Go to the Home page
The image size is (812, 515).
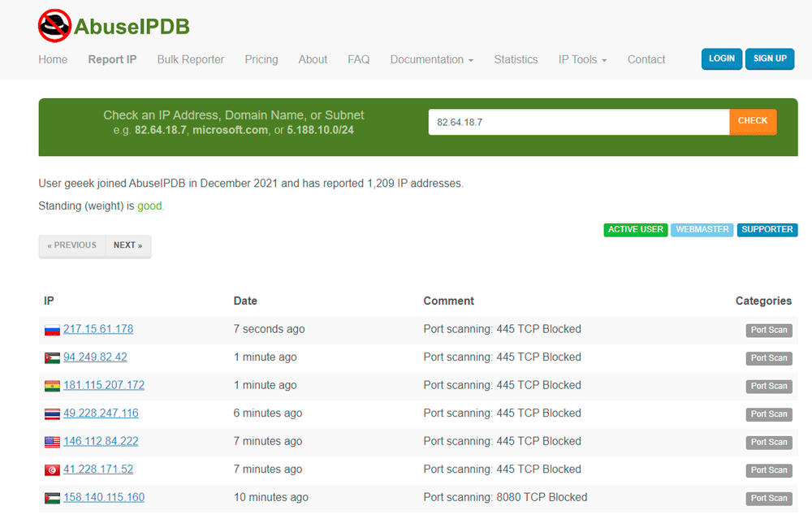(x=53, y=59)
